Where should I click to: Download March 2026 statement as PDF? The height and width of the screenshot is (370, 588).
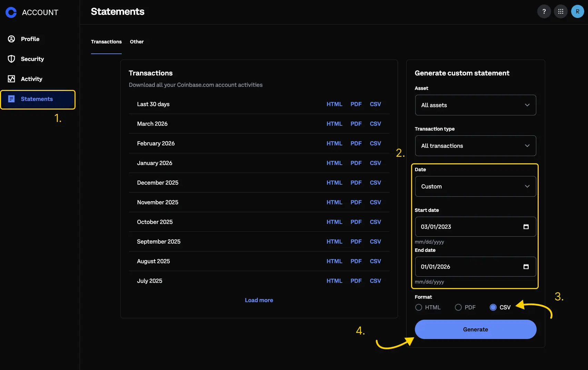pyautogui.click(x=356, y=124)
